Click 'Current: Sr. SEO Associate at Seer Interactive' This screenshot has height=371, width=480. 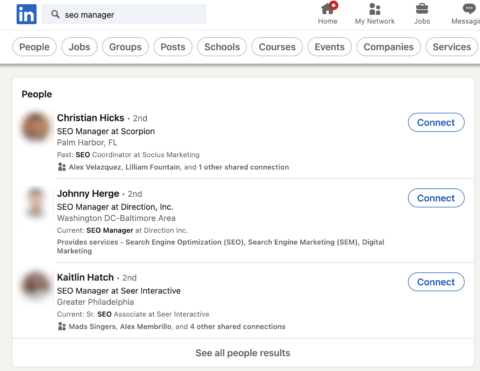point(133,314)
